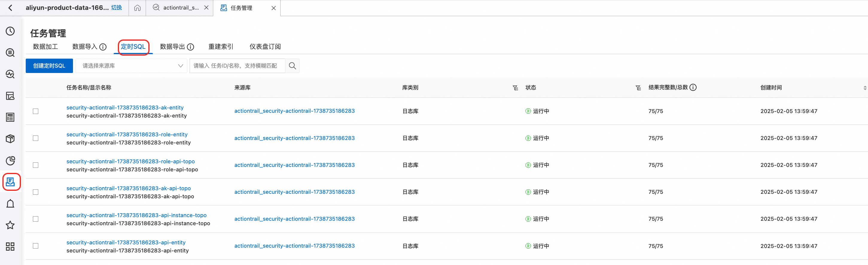The image size is (868, 265).
Task: Click info icon next to 数据导入
Action: point(103,47)
